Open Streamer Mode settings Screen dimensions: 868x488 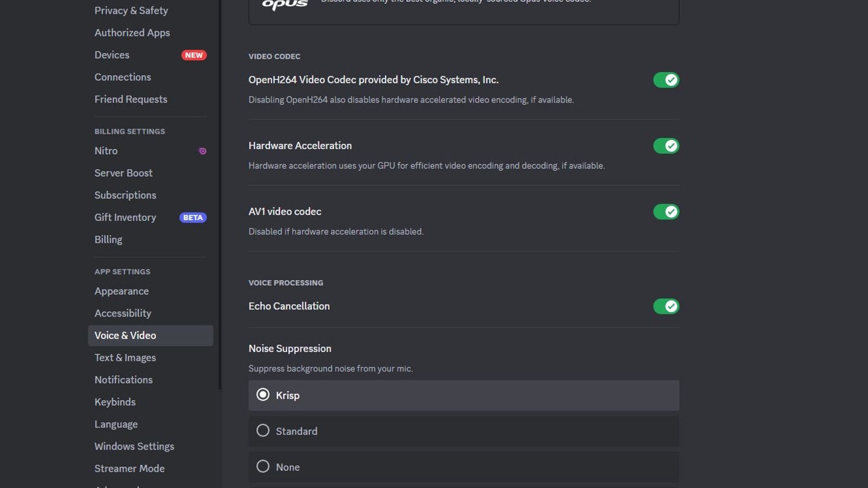[x=129, y=468]
